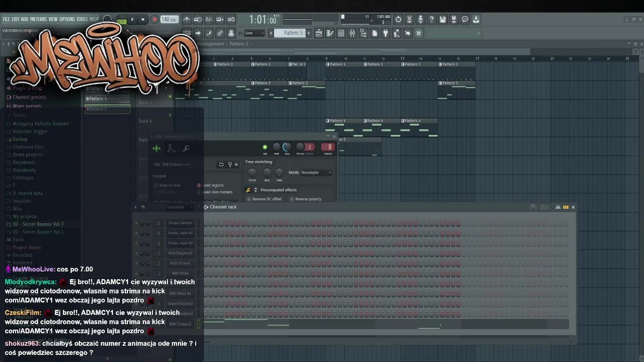Open the TOOLS menu
The width and height of the screenshot is (644, 362).
[x=82, y=19]
